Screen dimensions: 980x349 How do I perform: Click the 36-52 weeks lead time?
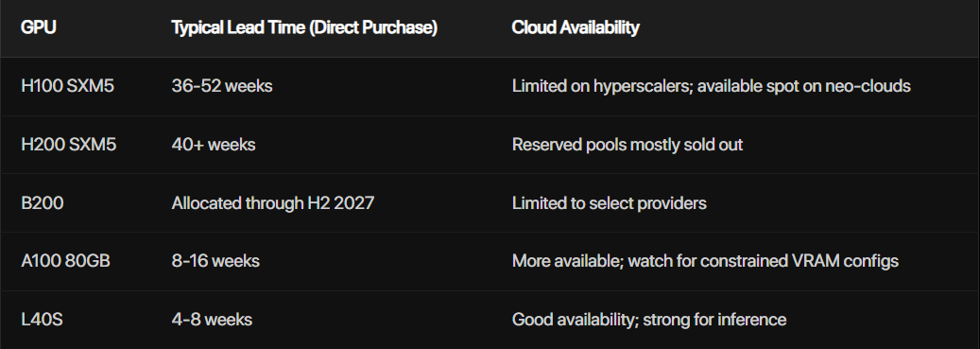222,86
